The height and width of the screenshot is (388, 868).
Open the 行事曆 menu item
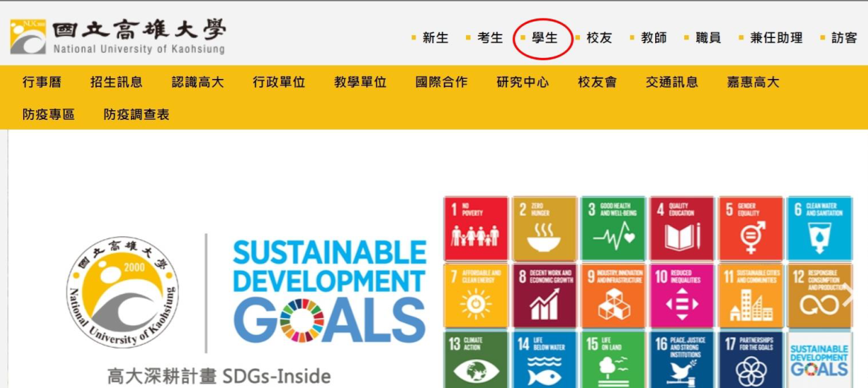[x=42, y=82]
